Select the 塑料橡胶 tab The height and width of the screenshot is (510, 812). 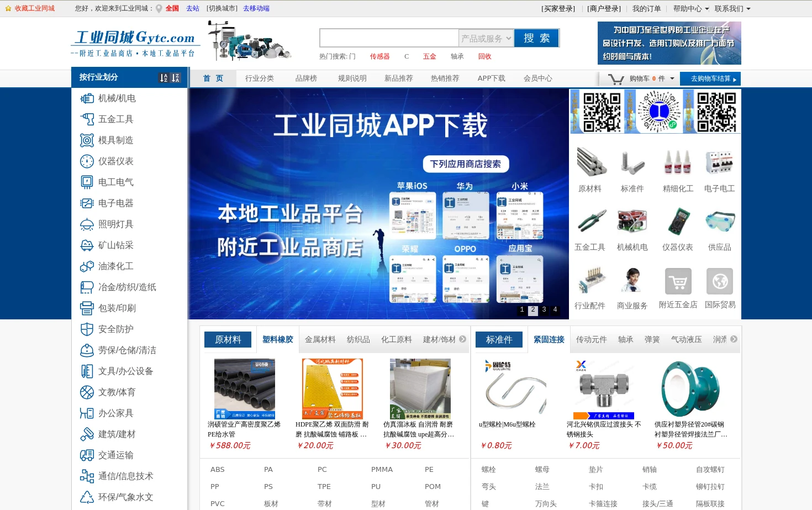278,339
